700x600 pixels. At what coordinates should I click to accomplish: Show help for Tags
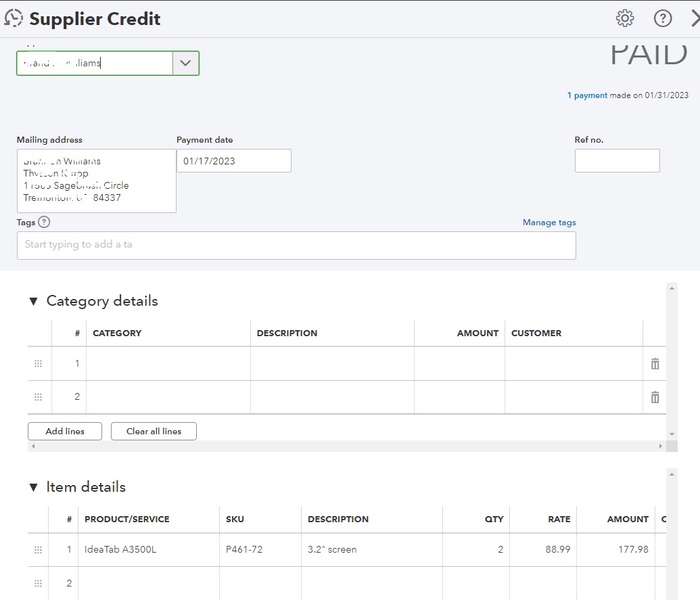[44, 222]
